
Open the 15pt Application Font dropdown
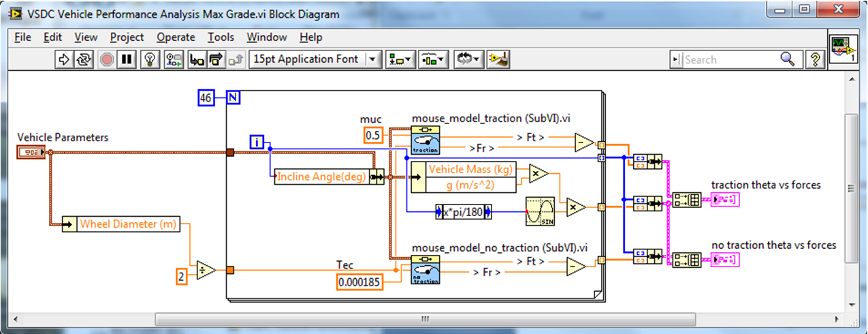315,59
